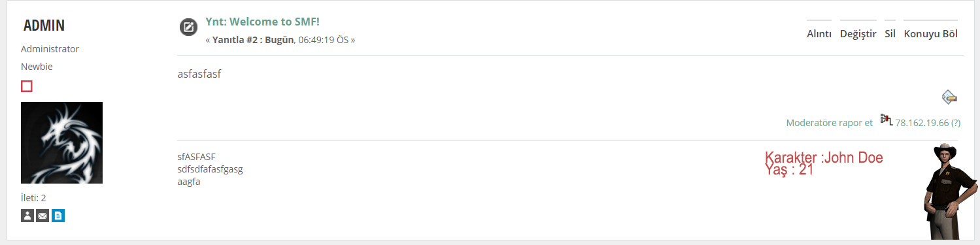Click the email envelope icon below avatar
The width and height of the screenshot is (980, 245).
tap(42, 216)
